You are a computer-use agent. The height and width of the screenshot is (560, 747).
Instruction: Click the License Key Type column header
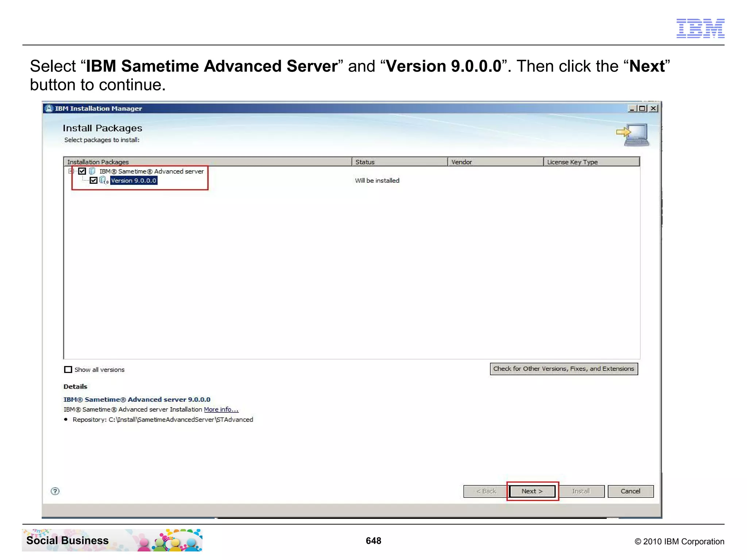click(592, 162)
